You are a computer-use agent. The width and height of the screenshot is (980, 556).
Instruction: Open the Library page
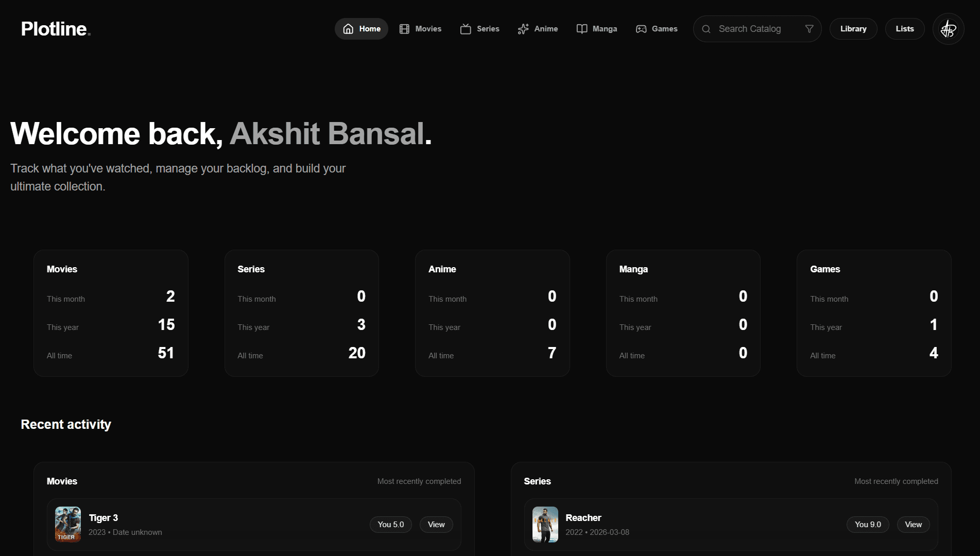[853, 29]
